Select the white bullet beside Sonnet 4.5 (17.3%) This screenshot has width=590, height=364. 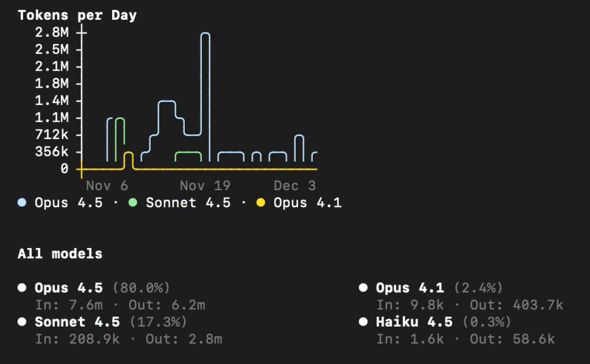click(22, 322)
